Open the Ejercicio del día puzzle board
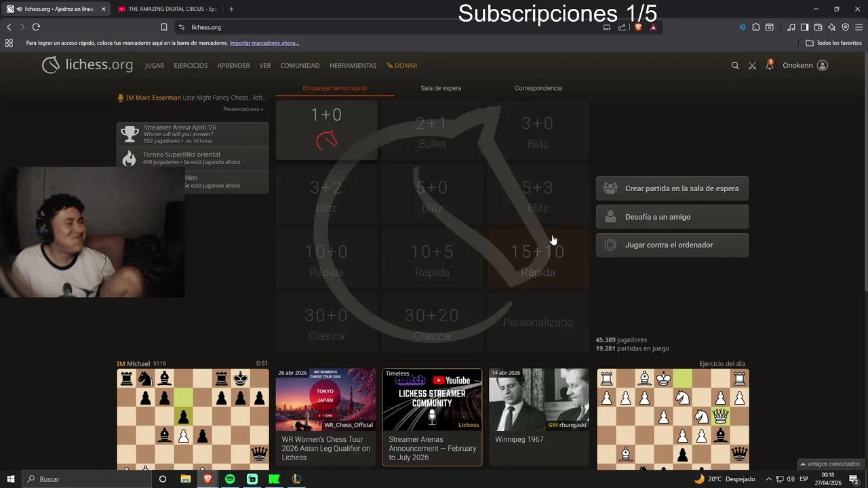The image size is (868, 488). 673,419
